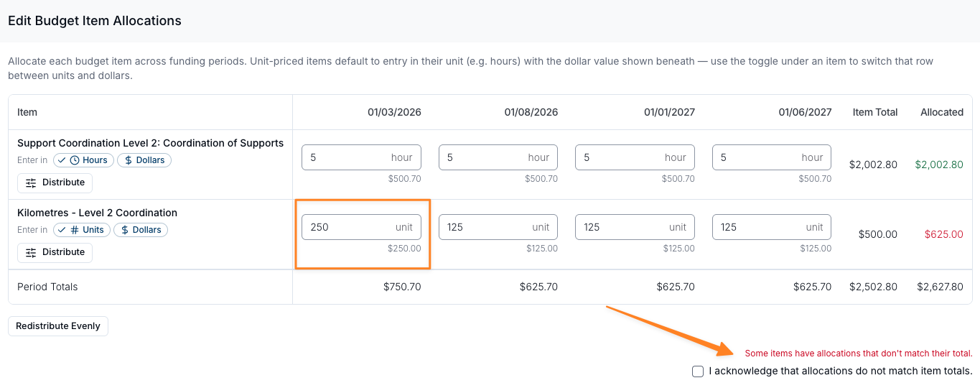Screen dimensions: 980x388
Task: Switch Support Coordination row to Dollars
Action: click(x=144, y=160)
